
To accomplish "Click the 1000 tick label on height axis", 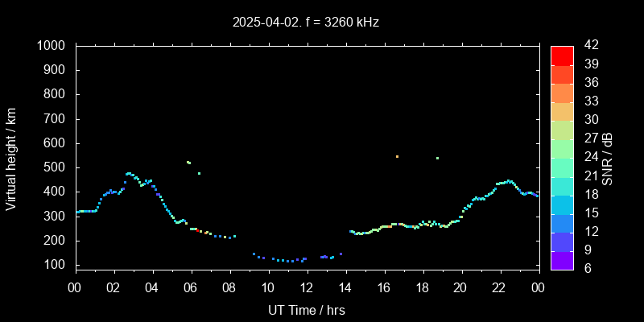I will click(53, 46).
